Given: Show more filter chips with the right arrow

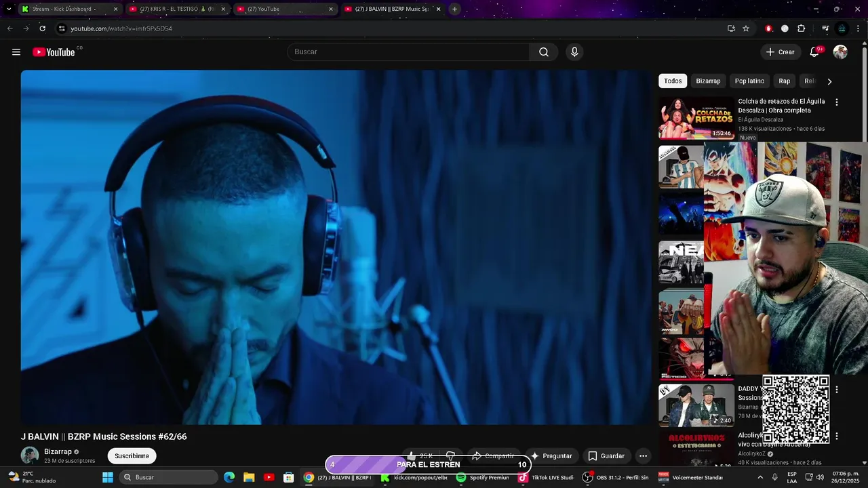Looking at the screenshot, I should pos(829,81).
